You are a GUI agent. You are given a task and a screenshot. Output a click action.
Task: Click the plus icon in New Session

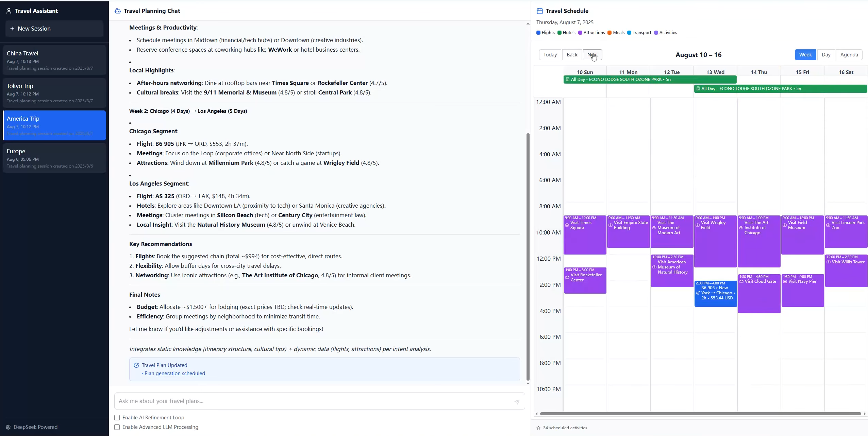tap(12, 29)
